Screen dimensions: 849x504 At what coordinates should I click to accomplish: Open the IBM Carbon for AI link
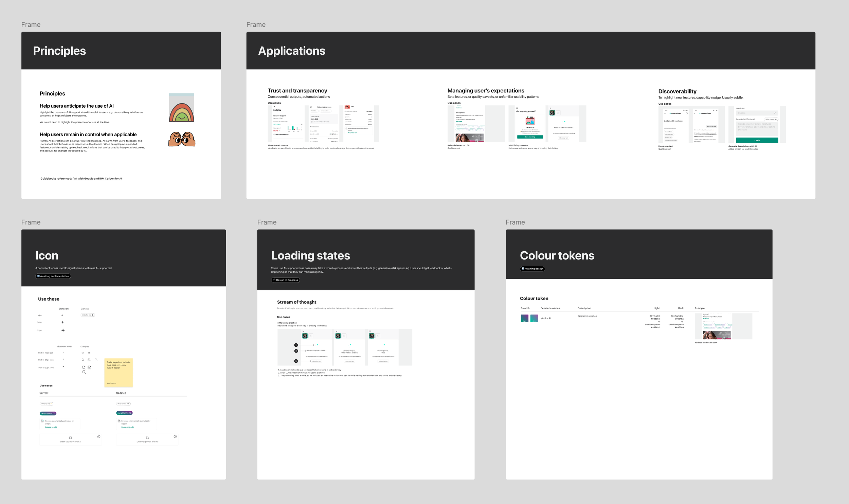pyautogui.click(x=110, y=179)
